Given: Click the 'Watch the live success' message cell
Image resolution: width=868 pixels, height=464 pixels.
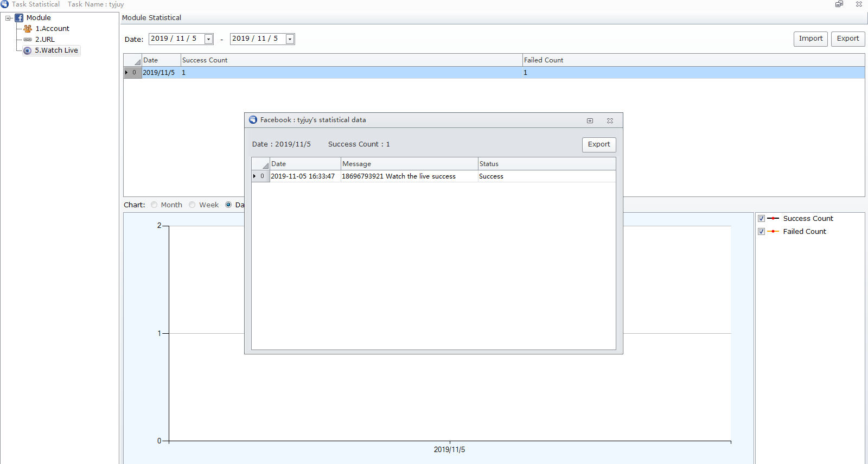Looking at the screenshot, I should point(410,176).
